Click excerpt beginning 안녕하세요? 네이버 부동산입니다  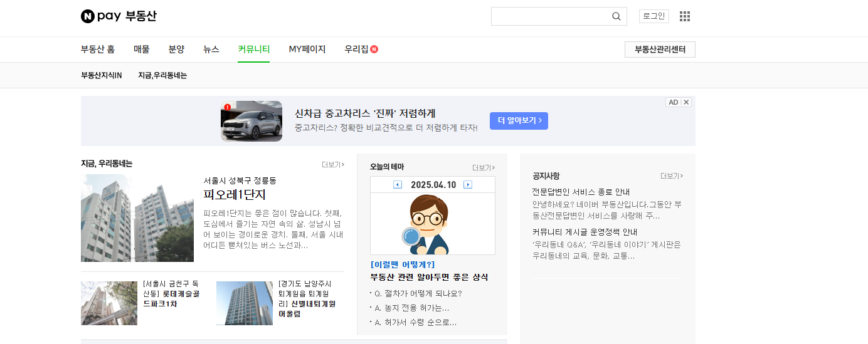tap(606, 210)
